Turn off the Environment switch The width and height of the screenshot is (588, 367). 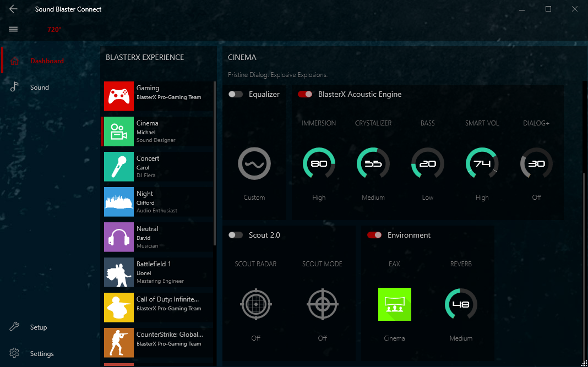374,235
